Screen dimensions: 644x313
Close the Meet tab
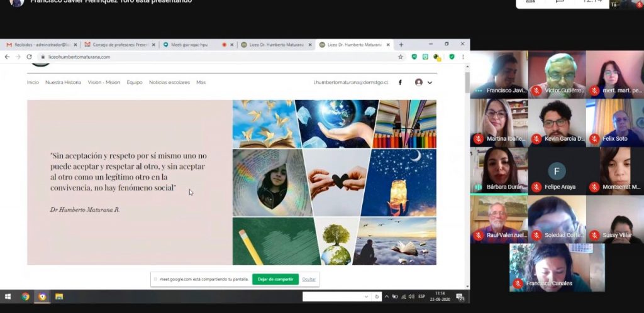click(x=231, y=45)
